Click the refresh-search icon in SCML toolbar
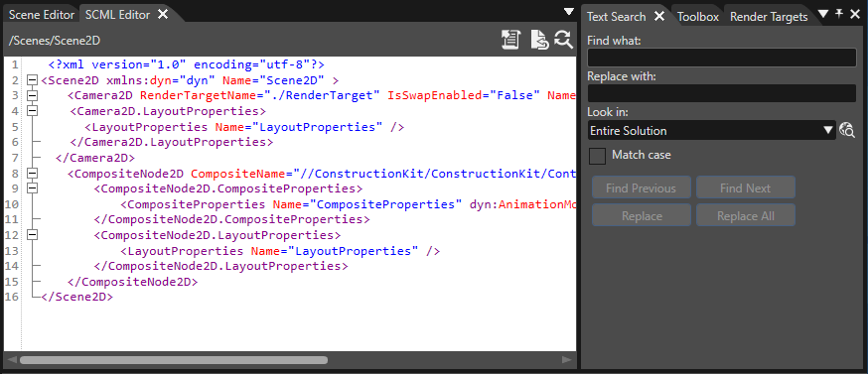The height and width of the screenshot is (374, 868). click(x=563, y=40)
